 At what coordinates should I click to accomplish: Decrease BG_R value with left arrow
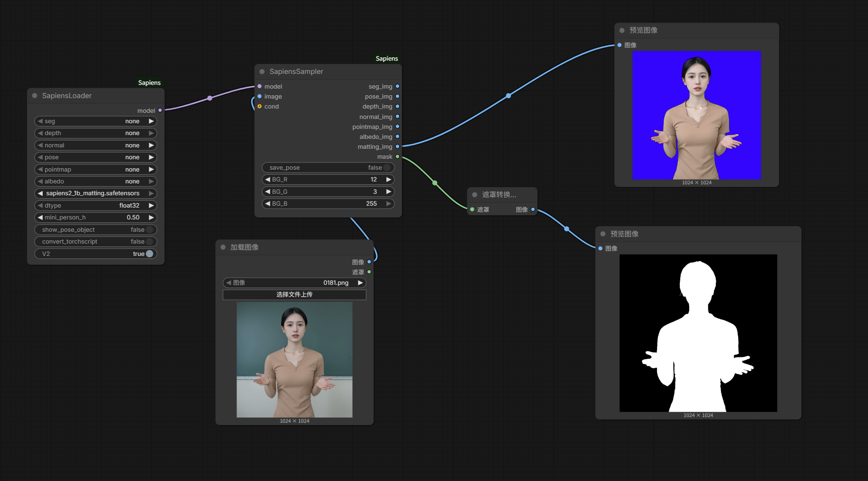point(268,180)
